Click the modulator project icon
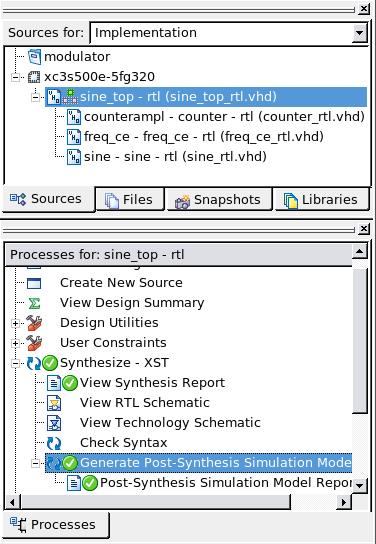Image resolution: width=376 pixels, height=544 pixels. click(34, 57)
